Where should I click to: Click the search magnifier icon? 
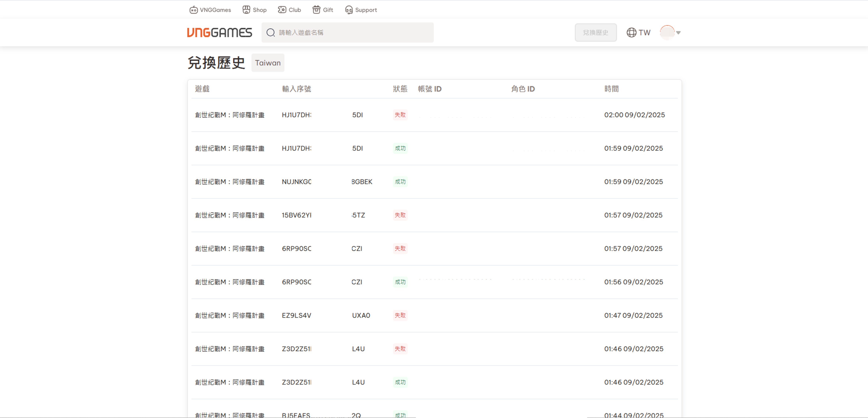point(271,33)
